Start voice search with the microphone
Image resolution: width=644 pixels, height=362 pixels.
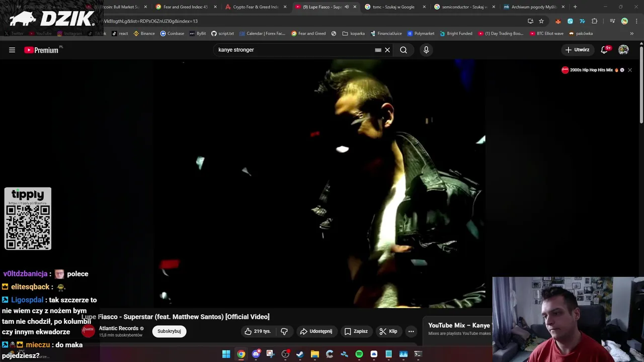click(x=426, y=50)
